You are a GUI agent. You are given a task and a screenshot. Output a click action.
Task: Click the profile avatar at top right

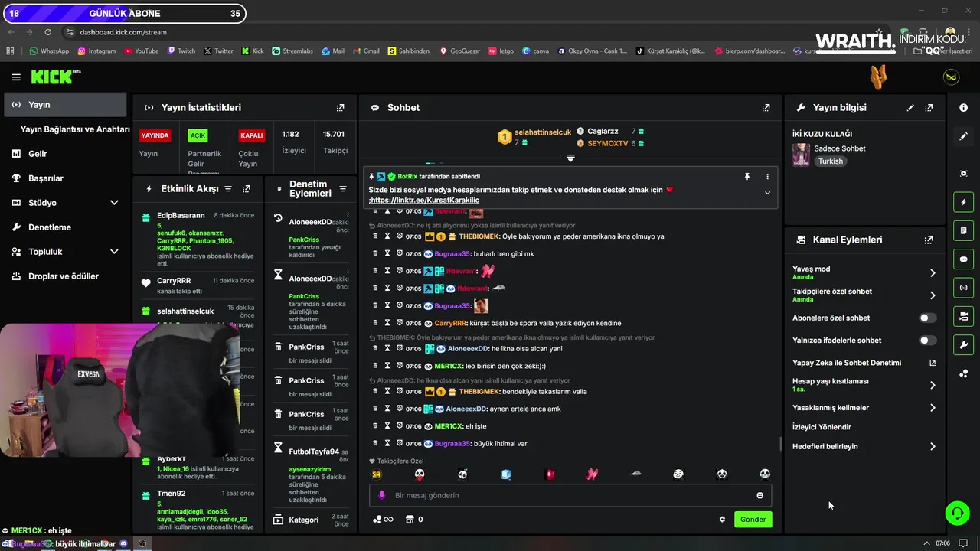click(x=951, y=77)
